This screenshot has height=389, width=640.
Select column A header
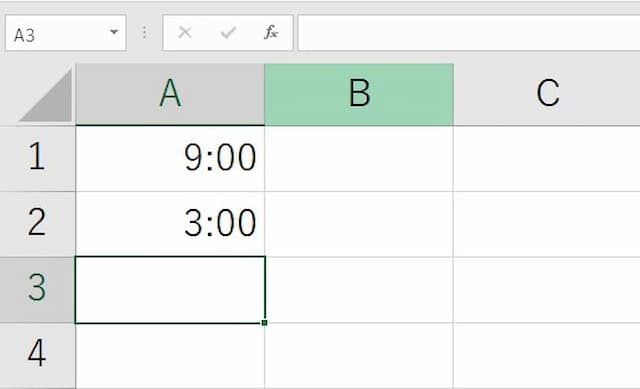coord(170,94)
